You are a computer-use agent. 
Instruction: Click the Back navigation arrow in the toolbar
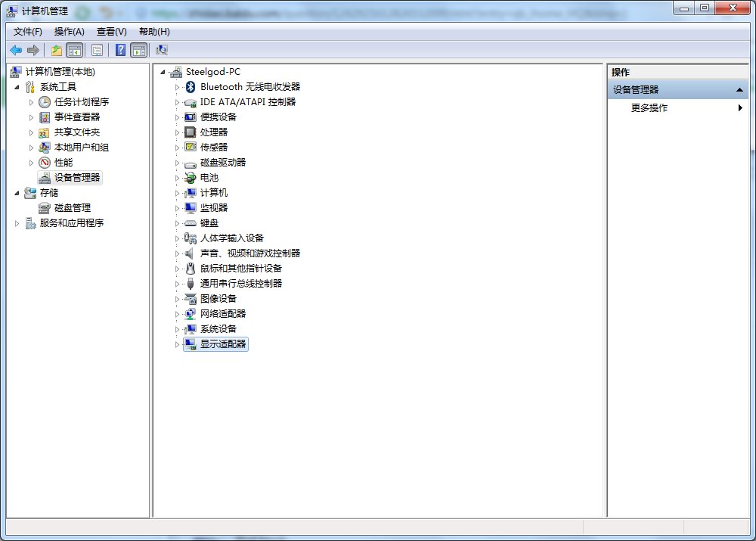[x=16, y=50]
